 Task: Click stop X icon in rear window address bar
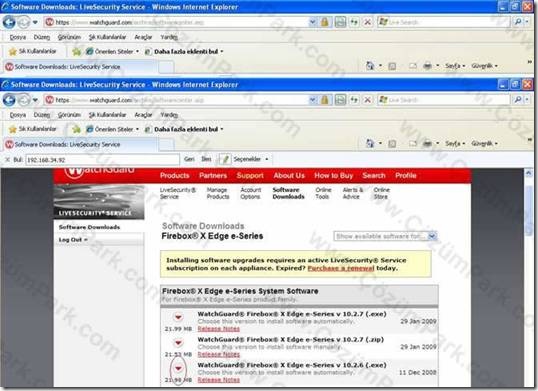click(x=367, y=22)
